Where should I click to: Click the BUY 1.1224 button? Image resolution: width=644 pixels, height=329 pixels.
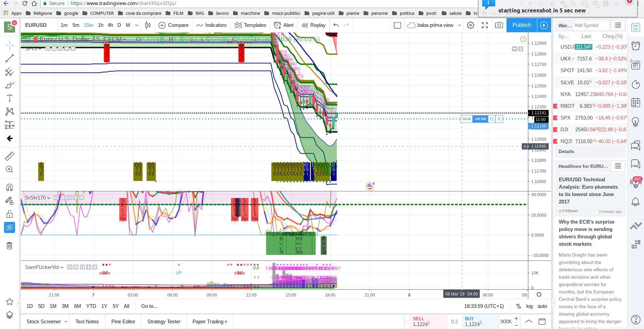[480, 322]
